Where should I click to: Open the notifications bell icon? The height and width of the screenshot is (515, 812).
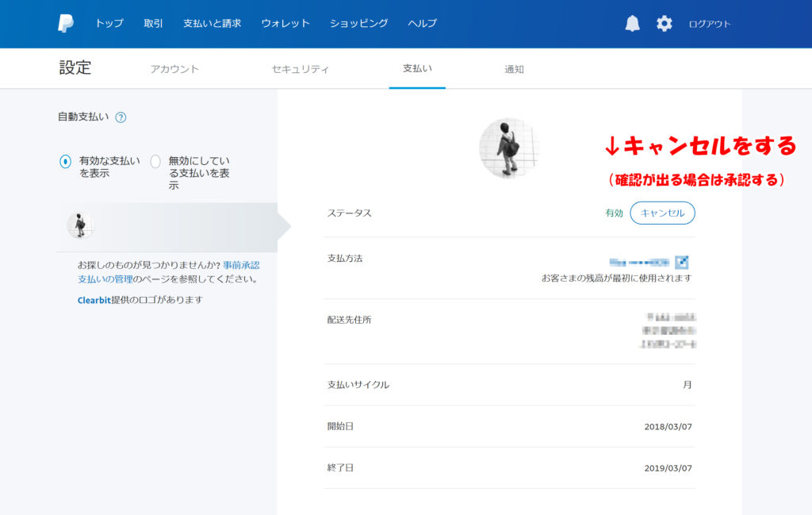pyautogui.click(x=632, y=24)
